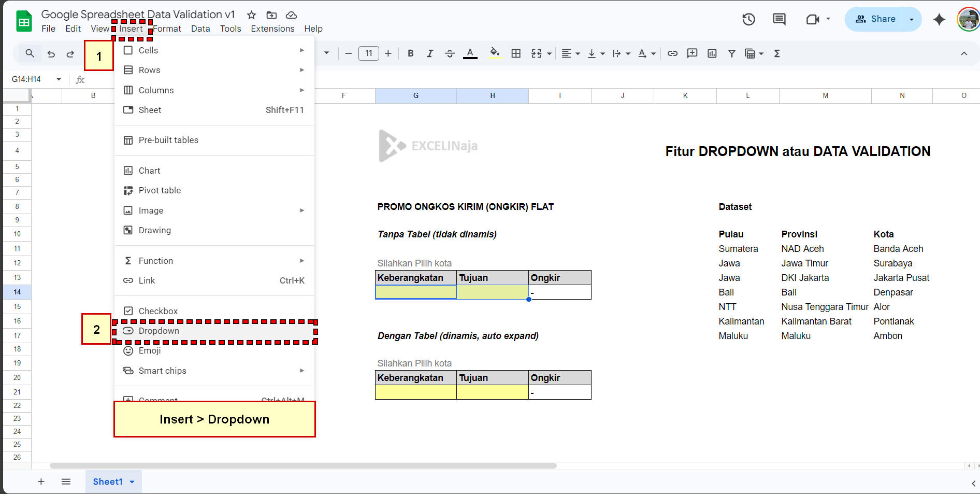Toggle bold formatting

click(410, 53)
